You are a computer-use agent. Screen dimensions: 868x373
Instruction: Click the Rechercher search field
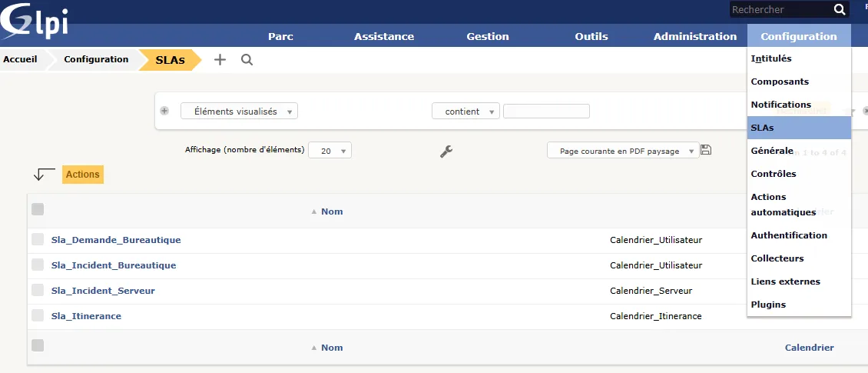(x=780, y=9)
